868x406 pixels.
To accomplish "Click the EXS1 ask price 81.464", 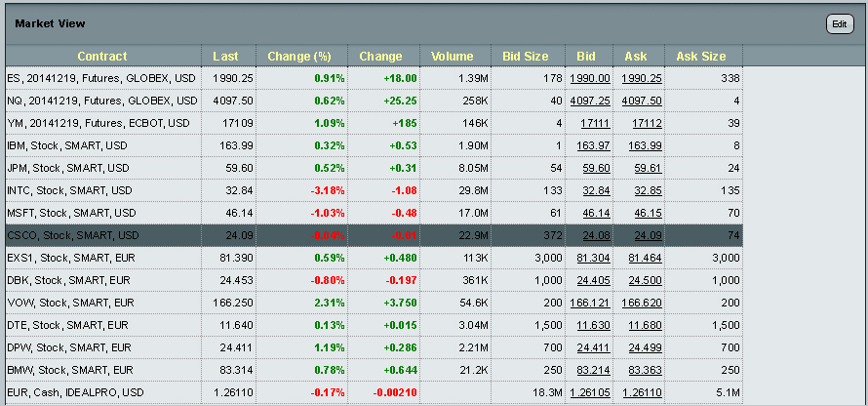I will point(645,258).
